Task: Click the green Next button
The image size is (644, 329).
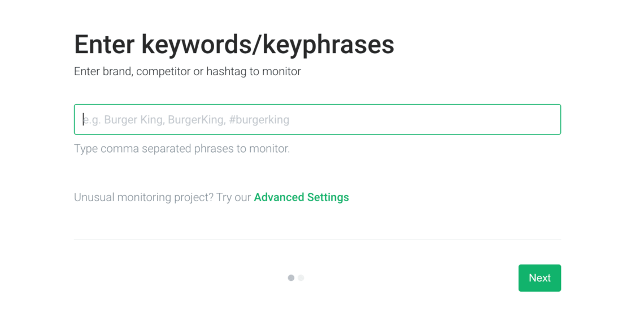Action: (x=539, y=278)
